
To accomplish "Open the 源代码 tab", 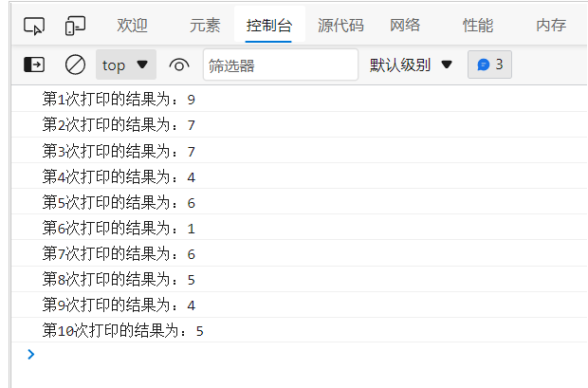I will [x=339, y=26].
